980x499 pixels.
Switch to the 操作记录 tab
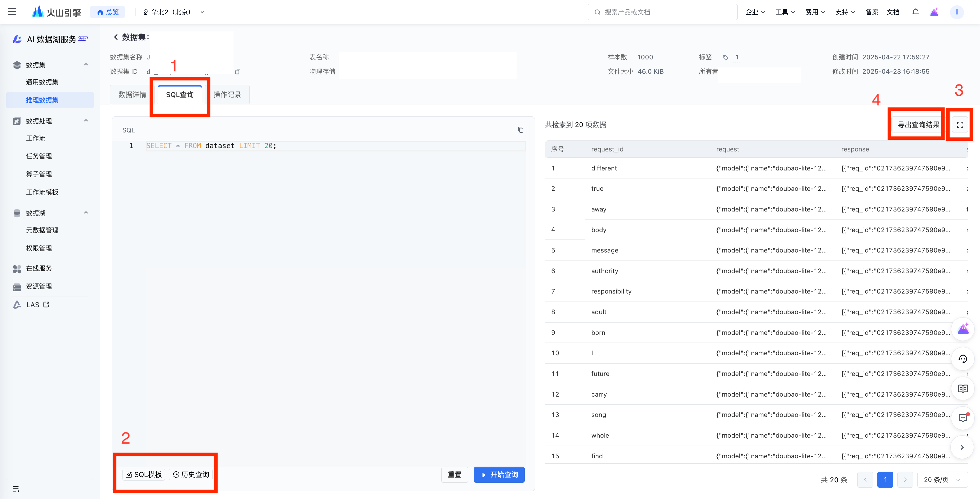click(227, 94)
